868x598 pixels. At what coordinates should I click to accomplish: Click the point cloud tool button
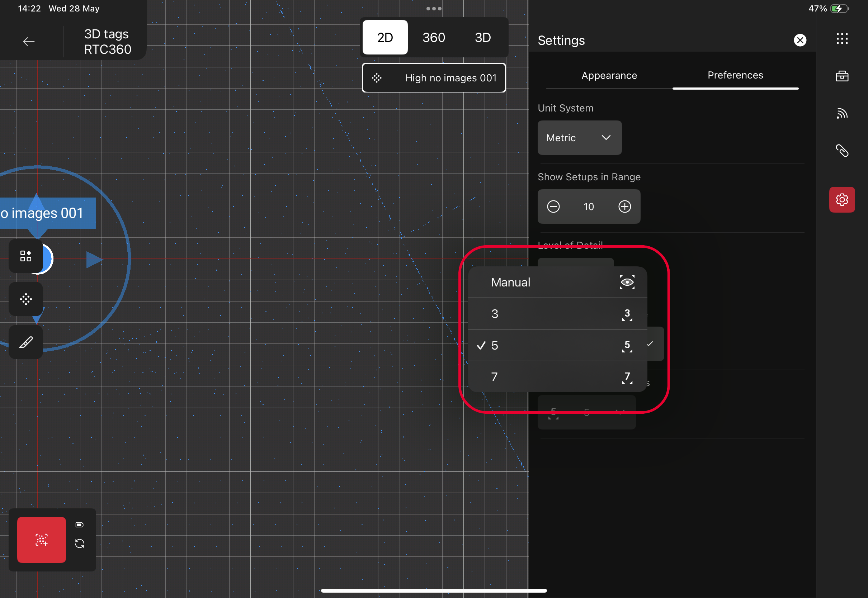point(26,299)
